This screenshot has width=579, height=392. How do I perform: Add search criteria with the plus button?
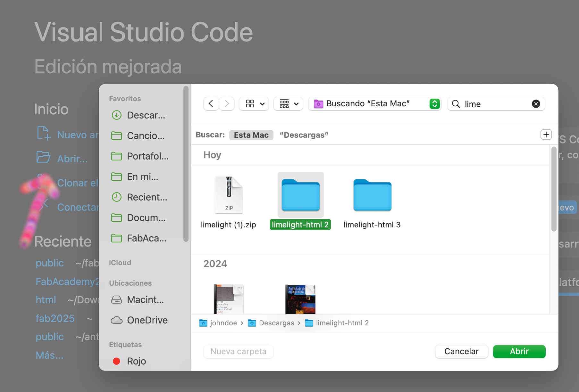546,135
